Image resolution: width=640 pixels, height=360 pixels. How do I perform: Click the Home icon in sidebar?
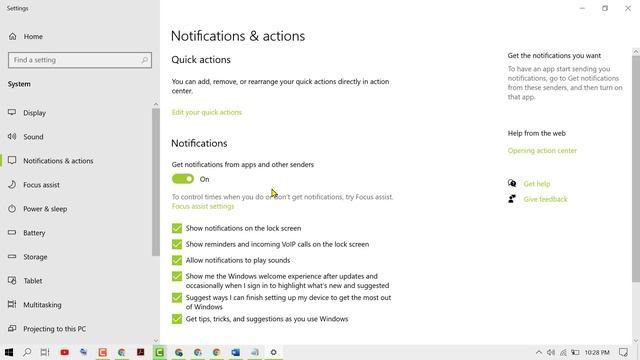[13, 36]
